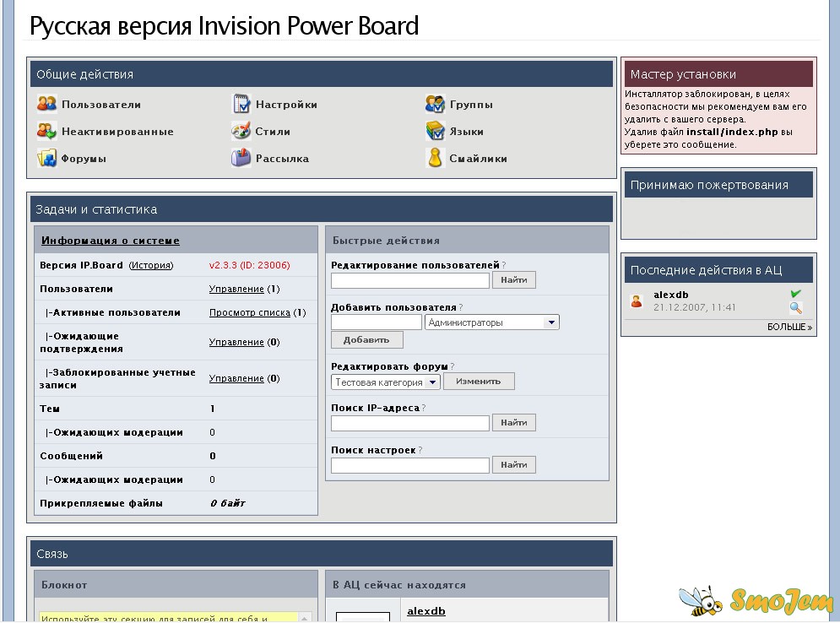Open the Стили link
The width and height of the screenshot is (840, 623).
(273, 131)
